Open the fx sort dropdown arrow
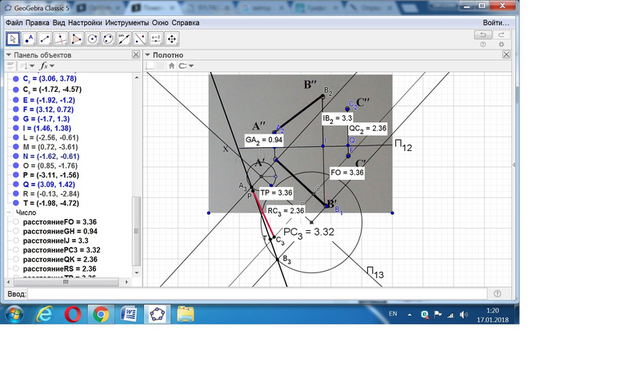This screenshot has width=640, height=374. [x=52, y=66]
